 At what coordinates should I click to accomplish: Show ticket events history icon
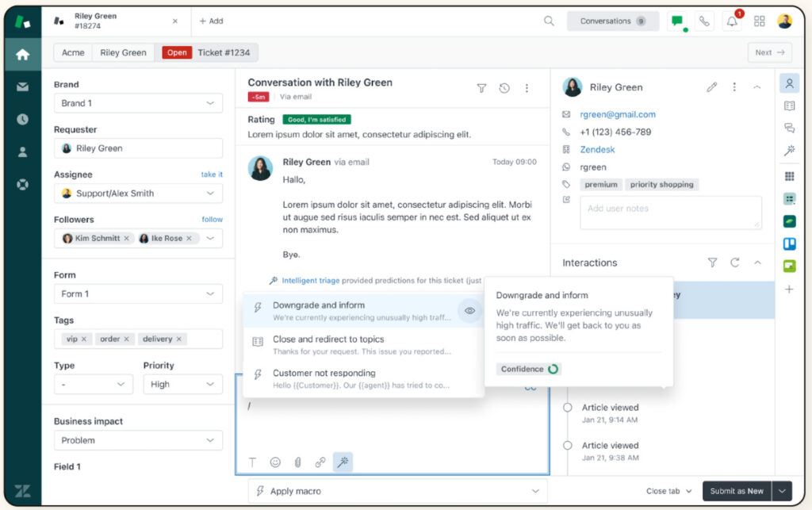pyautogui.click(x=504, y=88)
